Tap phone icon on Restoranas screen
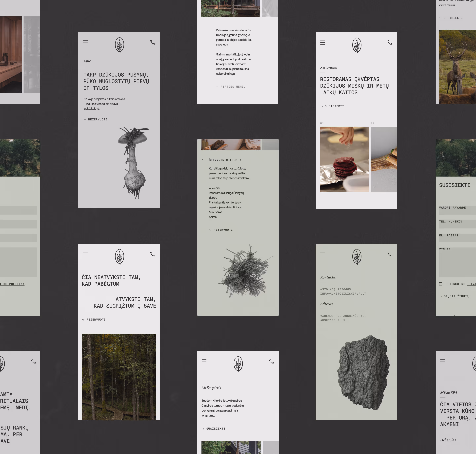This screenshot has height=454, width=476. [390, 43]
